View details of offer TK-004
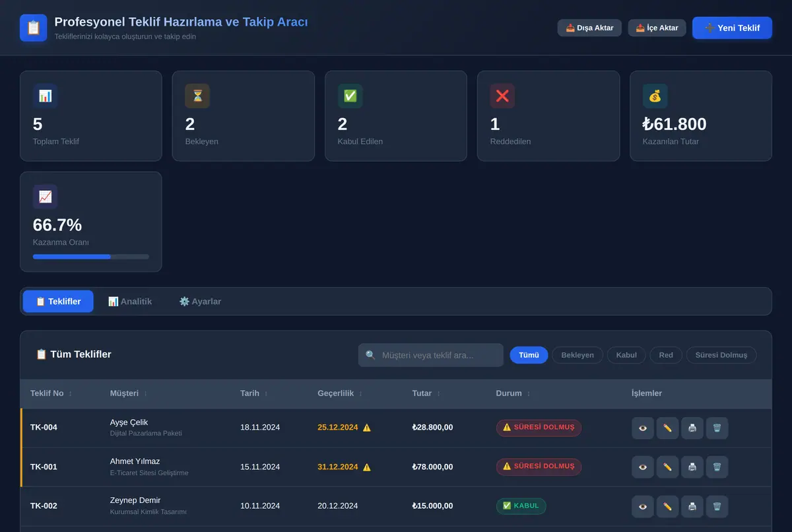Screen dimensions: 792x532 click(643, 428)
